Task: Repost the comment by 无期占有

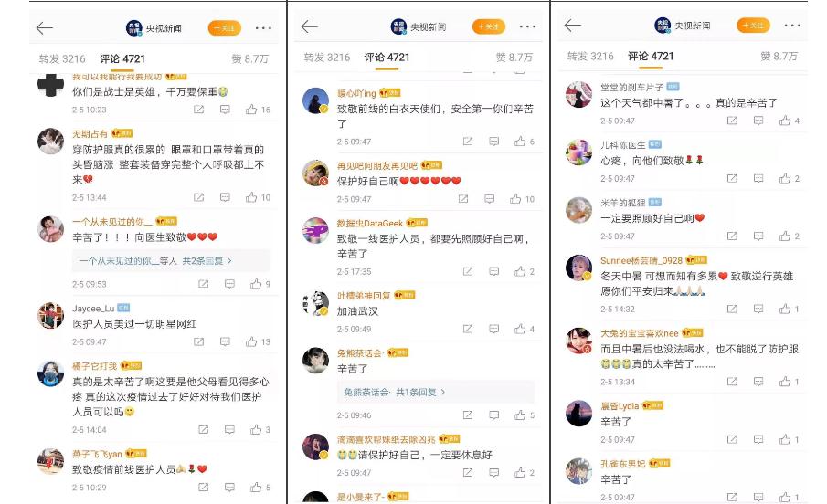Action: (199, 197)
